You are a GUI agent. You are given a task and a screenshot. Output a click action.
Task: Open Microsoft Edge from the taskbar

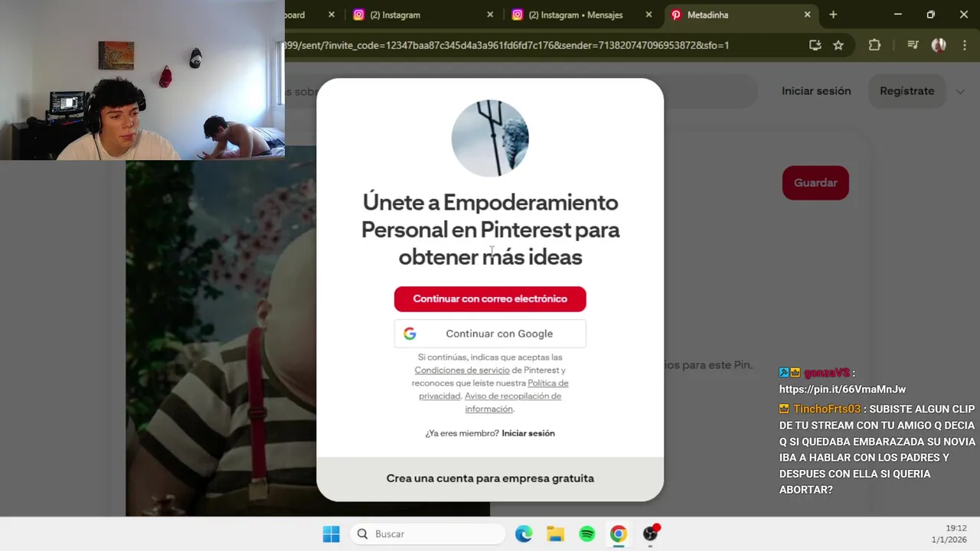524,534
